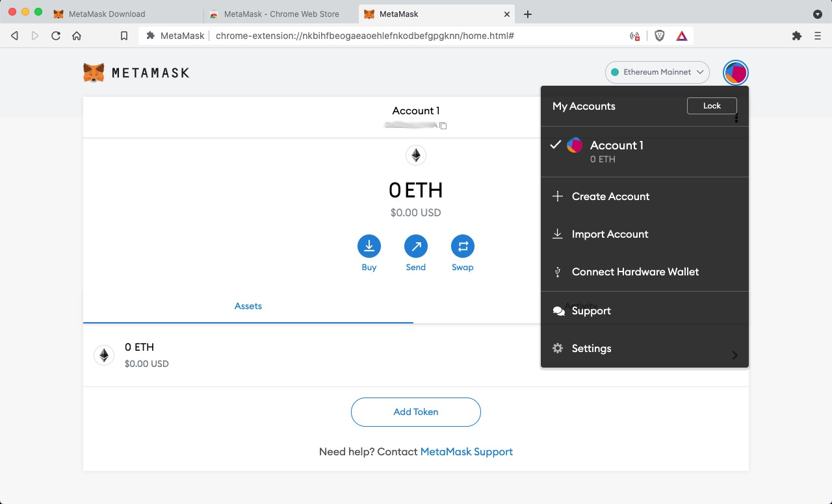832x504 pixels.
Task: Close the active MetaMask browser tab
Action: click(507, 14)
